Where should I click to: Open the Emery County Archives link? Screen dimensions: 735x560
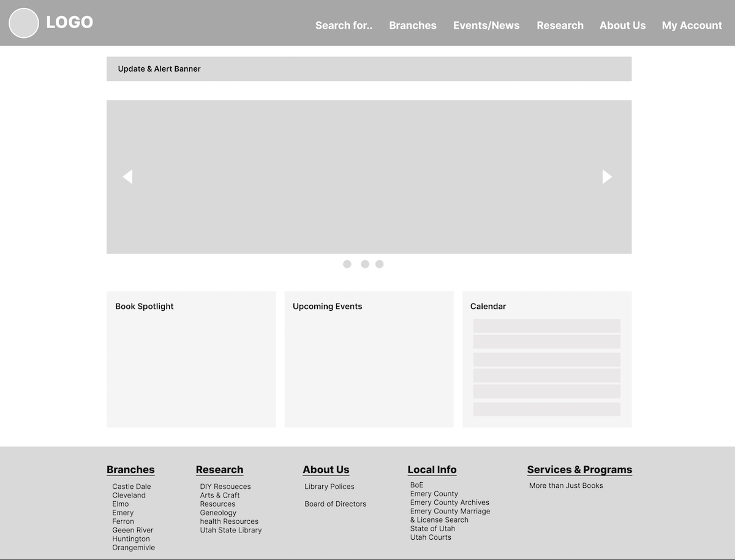click(x=449, y=502)
